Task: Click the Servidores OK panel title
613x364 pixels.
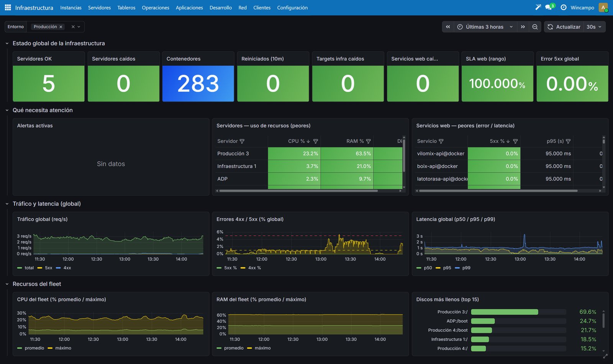Action: (34, 59)
